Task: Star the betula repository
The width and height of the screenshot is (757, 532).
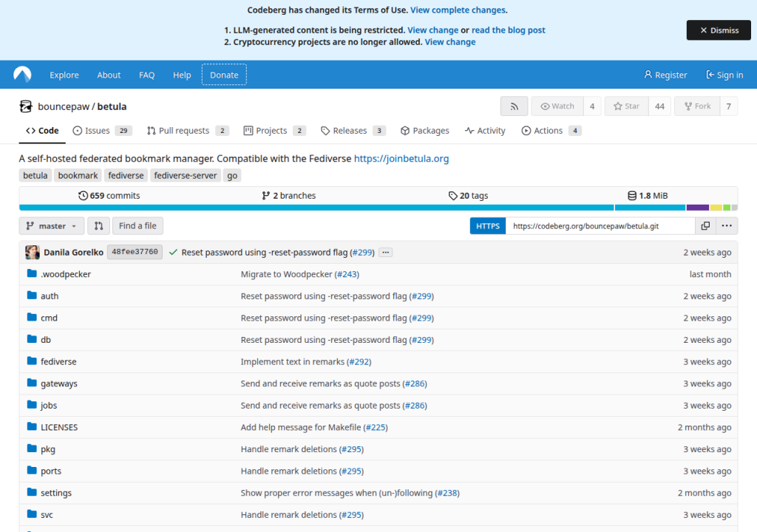Action: point(626,106)
